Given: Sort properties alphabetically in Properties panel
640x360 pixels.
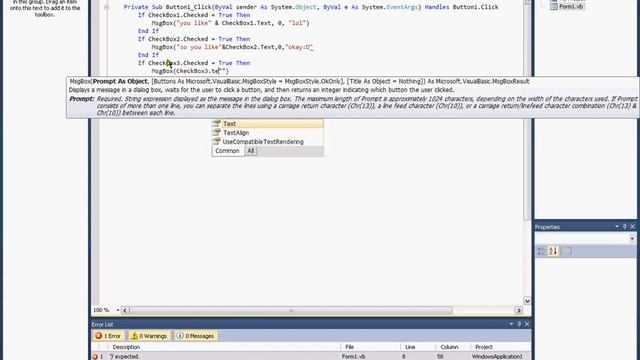Looking at the screenshot, I should [x=553, y=251].
